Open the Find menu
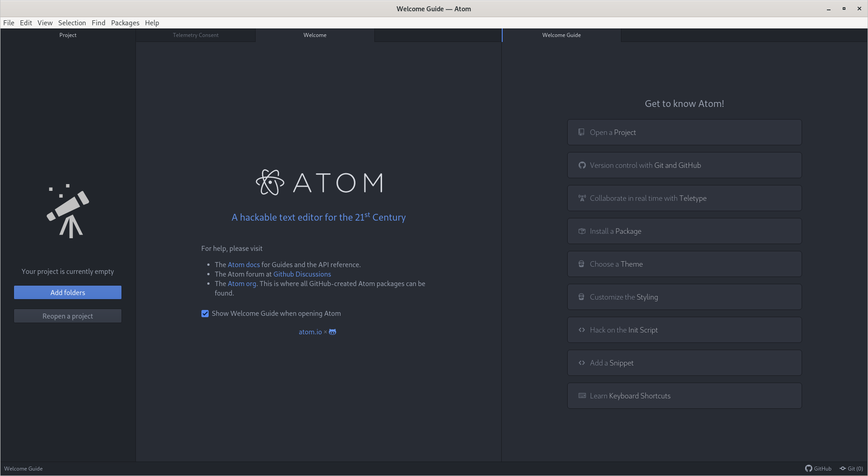This screenshot has height=476, width=868. point(98,23)
